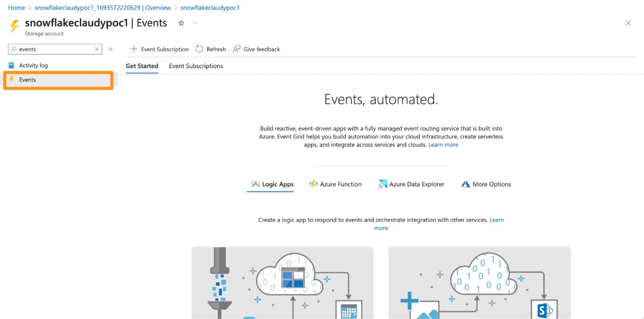Screen dimensions: 644x319
Task: Open Activity log in sidebar
Action: (33, 65)
